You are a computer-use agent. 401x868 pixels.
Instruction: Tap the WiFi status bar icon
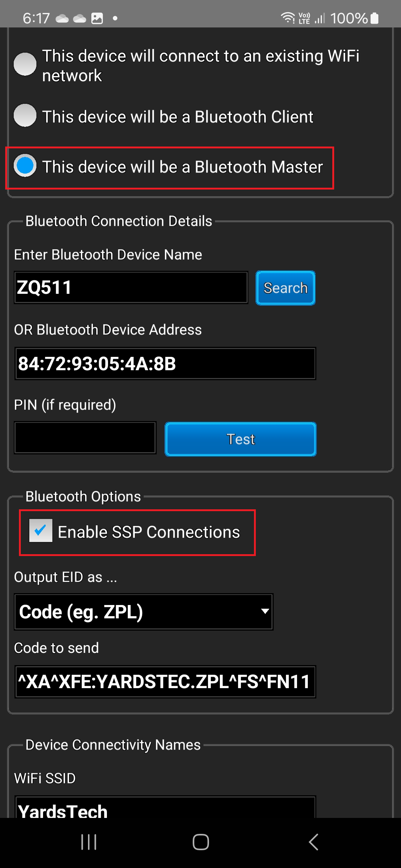pos(287,17)
